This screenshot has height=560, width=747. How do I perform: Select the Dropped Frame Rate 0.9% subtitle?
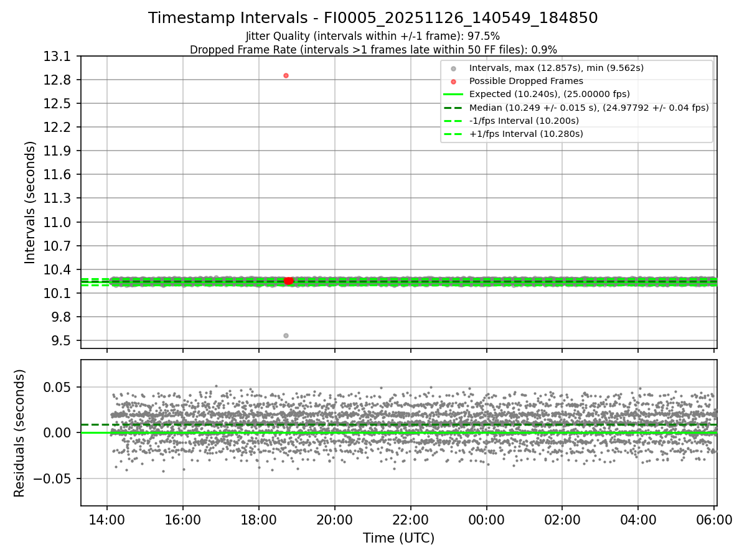click(x=373, y=50)
